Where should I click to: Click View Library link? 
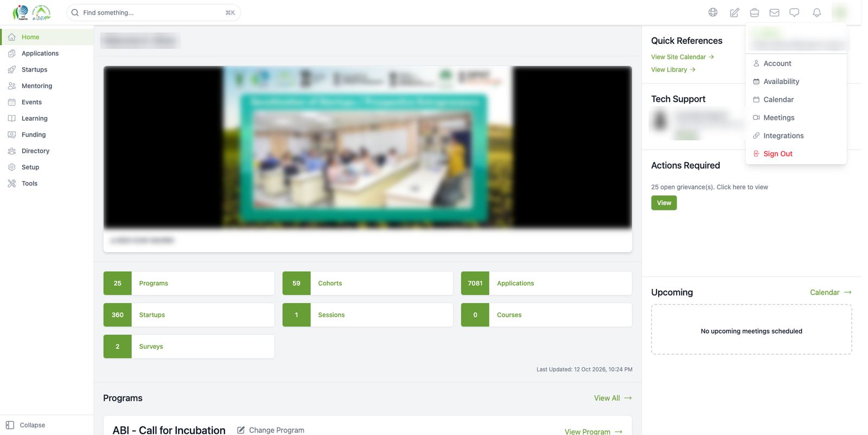point(673,69)
